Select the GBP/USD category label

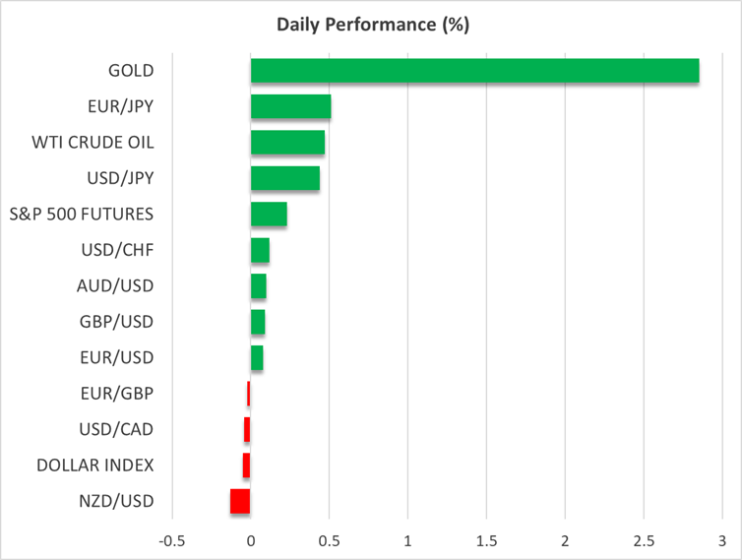(x=115, y=322)
